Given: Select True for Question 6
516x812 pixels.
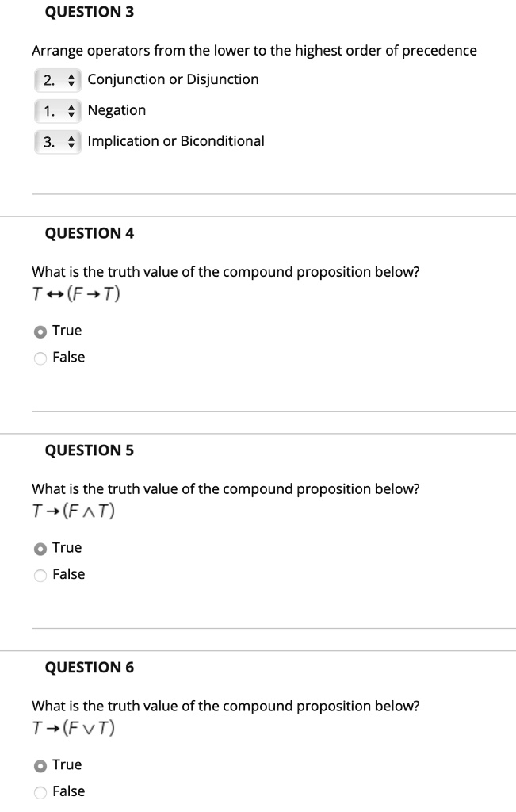Looking at the screenshot, I should click(x=39, y=764).
